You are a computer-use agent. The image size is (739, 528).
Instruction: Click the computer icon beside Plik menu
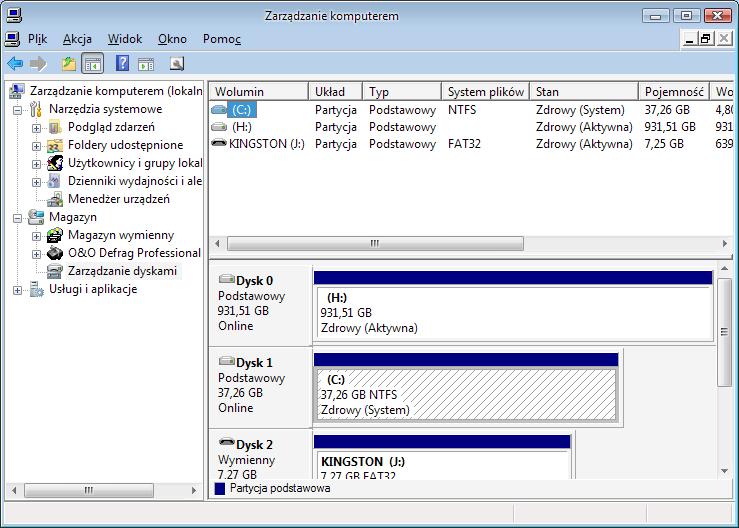(13, 39)
